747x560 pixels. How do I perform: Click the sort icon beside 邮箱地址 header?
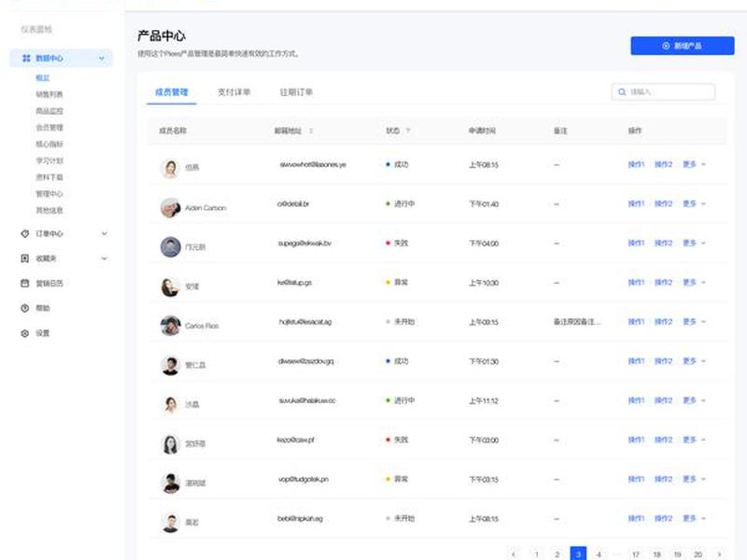[311, 131]
